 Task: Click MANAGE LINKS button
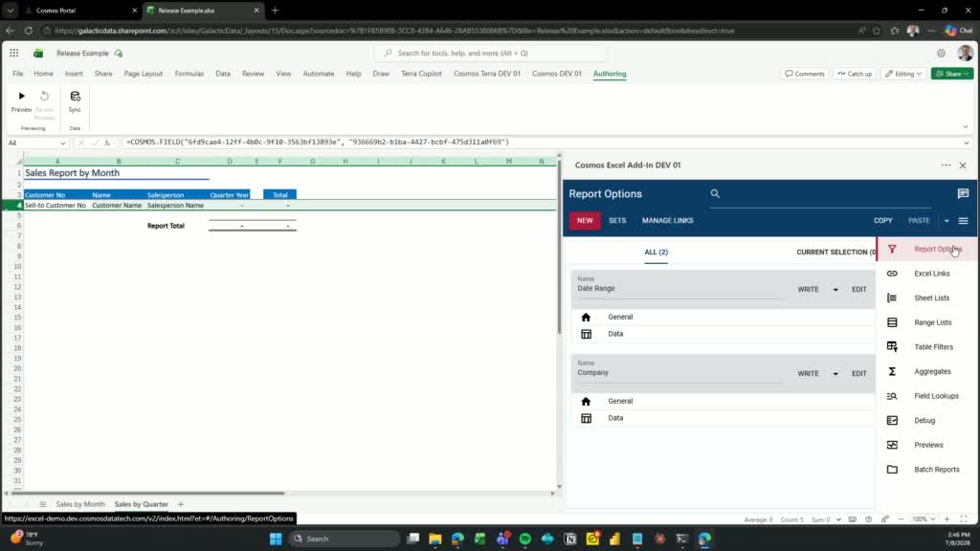pyautogui.click(x=667, y=221)
